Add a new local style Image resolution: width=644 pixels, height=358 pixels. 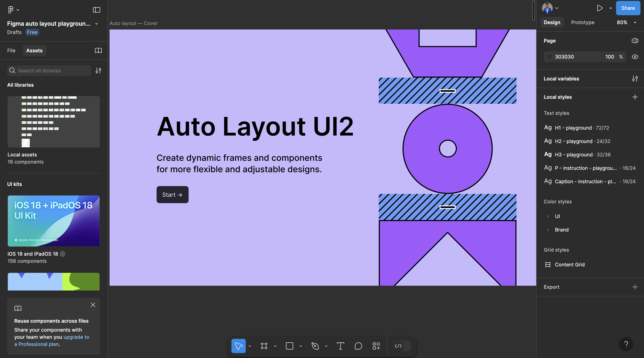point(635,97)
